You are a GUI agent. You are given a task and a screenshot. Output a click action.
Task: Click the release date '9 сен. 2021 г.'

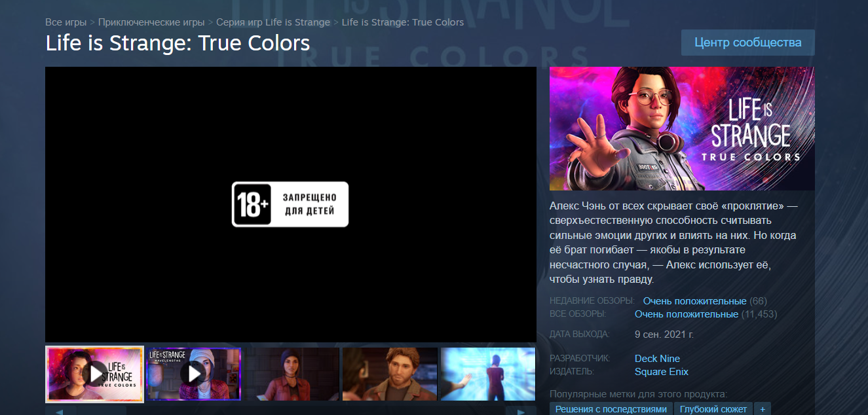pyautogui.click(x=664, y=334)
